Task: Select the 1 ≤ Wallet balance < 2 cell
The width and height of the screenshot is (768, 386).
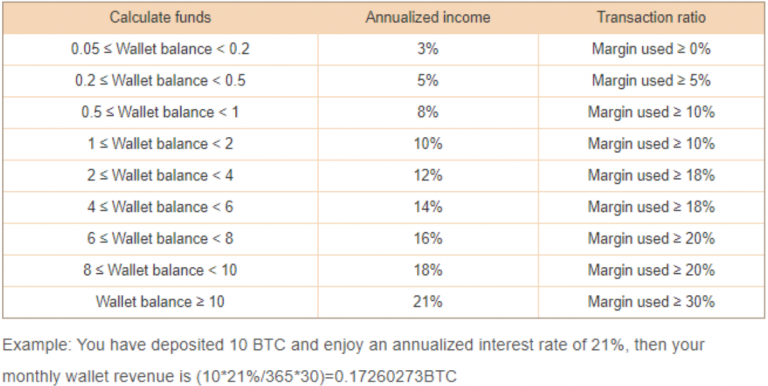Action: pos(160,144)
